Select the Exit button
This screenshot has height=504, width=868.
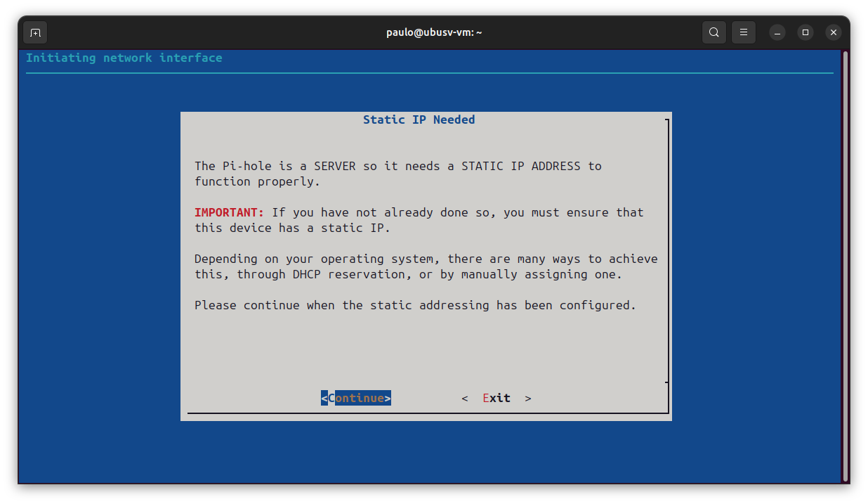pos(497,397)
